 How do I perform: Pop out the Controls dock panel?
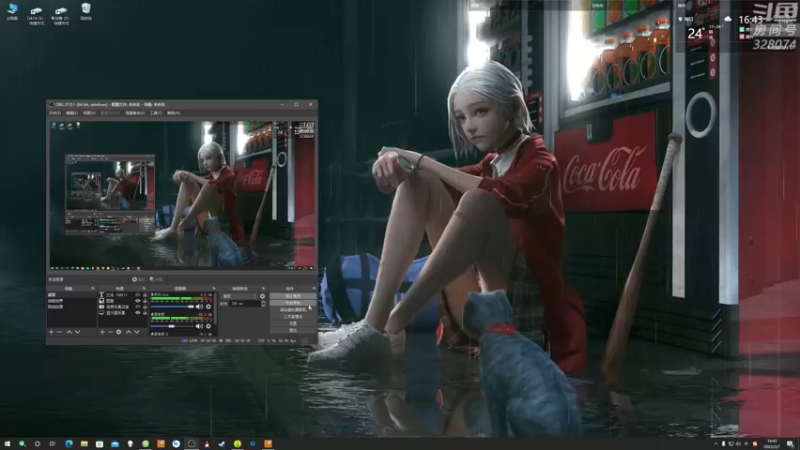pos(314,288)
